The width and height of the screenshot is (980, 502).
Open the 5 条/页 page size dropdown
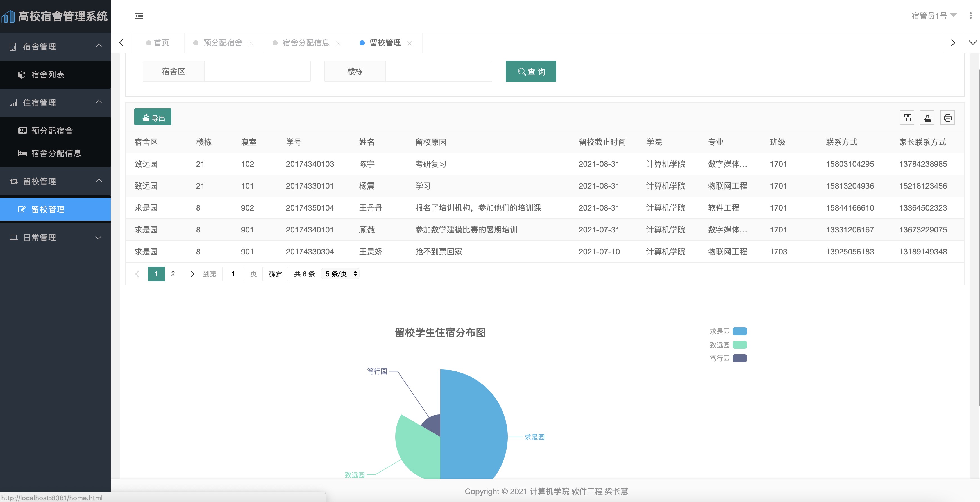point(340,274)
